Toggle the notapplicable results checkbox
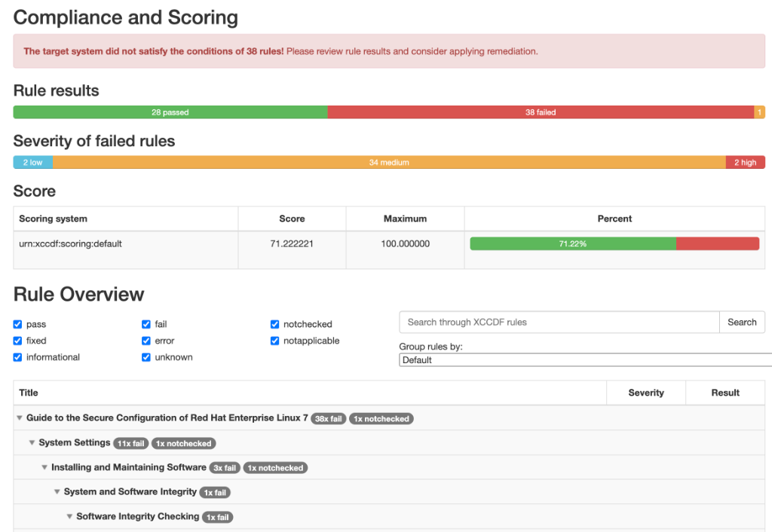The width and height of the screenshot is (772, 532). 274,341
